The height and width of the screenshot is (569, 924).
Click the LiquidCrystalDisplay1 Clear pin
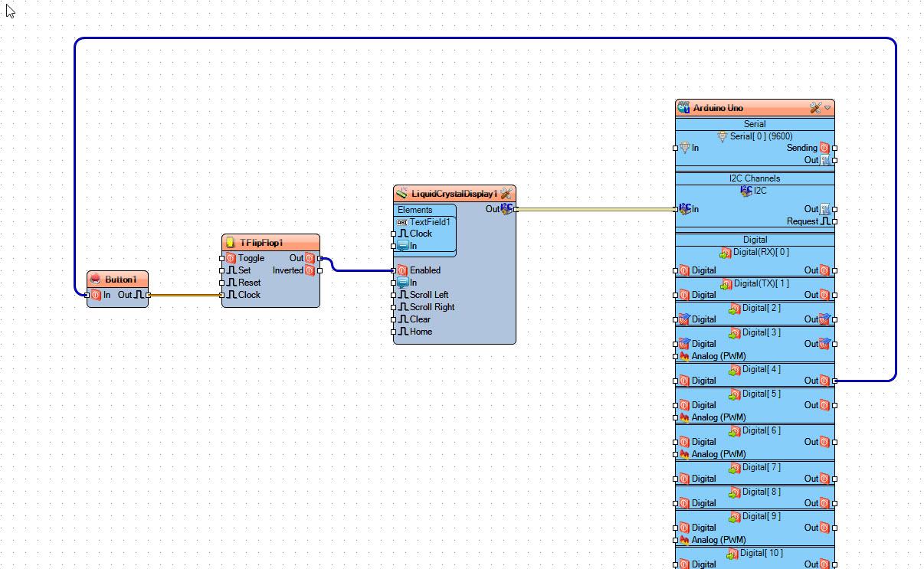point(394,319)
